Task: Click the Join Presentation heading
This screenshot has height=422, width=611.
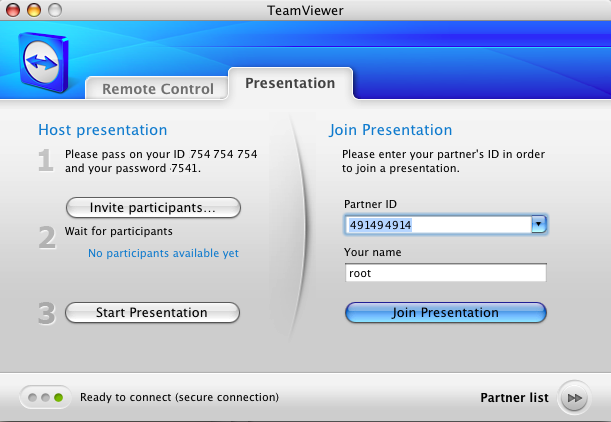Action: 391,130
